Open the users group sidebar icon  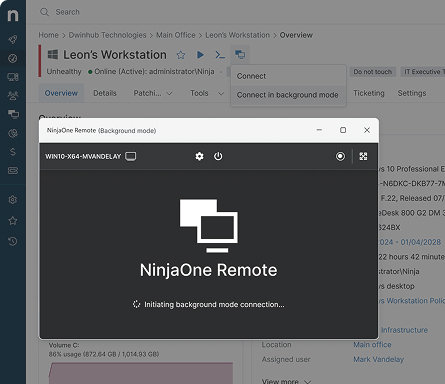tap(13, 96)
